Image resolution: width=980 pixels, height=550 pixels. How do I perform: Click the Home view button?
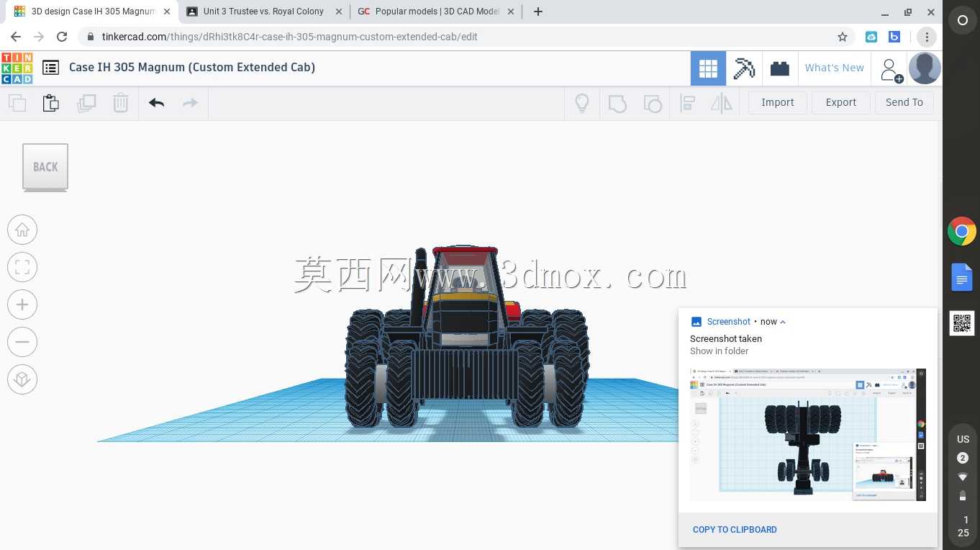click(22, 230)
